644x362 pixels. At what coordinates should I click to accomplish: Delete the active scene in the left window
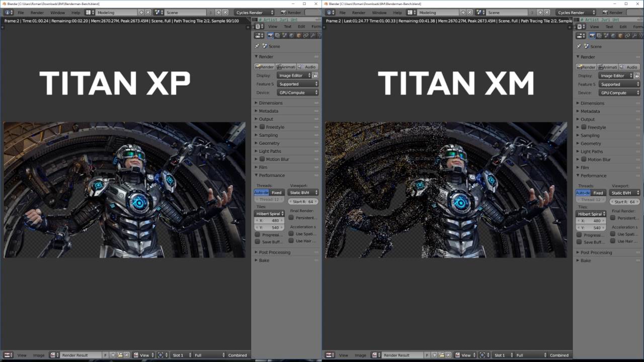click(225, 12)
